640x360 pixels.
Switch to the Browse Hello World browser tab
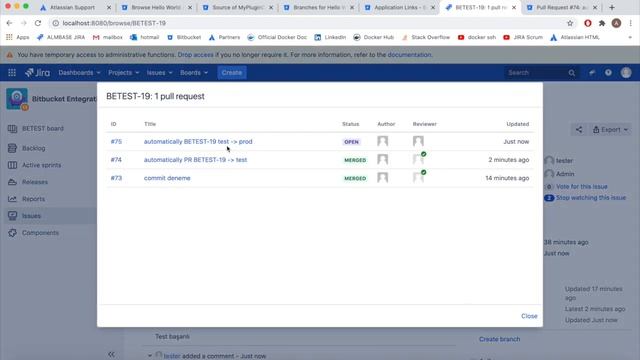(156, 7)
